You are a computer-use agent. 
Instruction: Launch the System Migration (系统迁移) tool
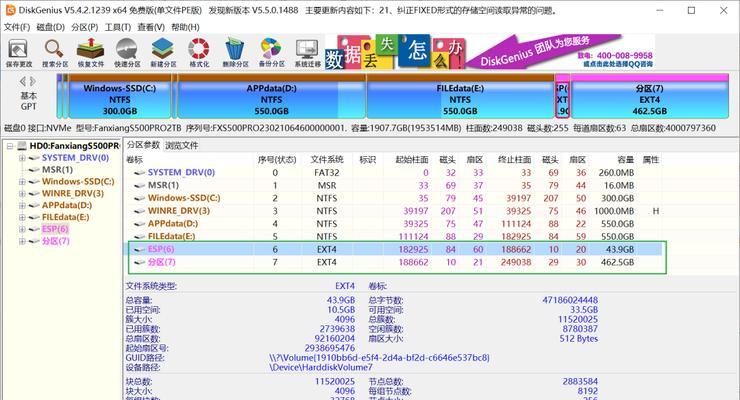(x=308, y=52)
